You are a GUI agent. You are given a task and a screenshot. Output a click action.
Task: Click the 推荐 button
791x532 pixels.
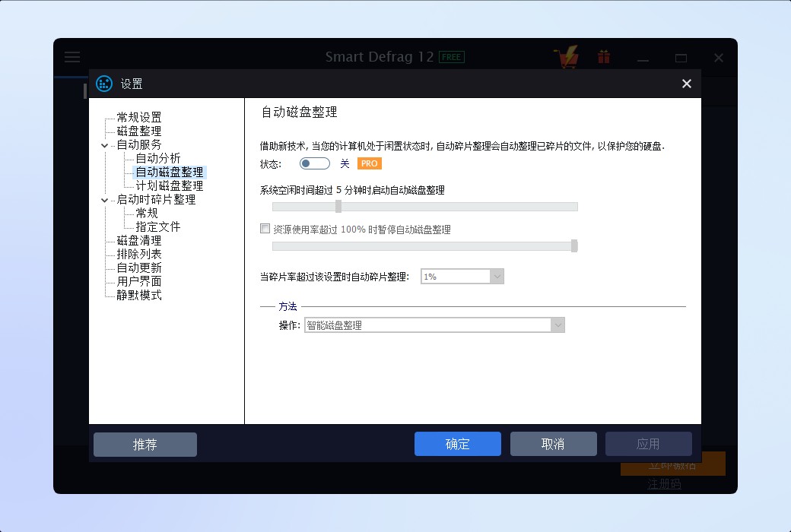[145, 445]
